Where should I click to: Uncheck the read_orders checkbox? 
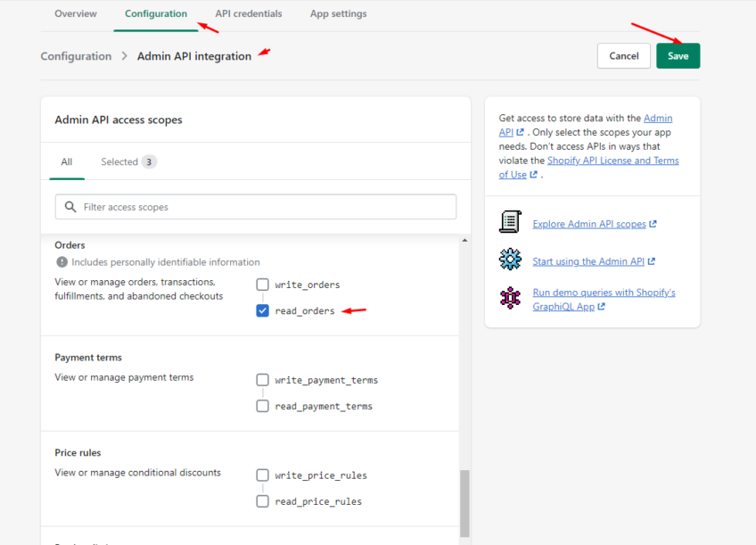point(262,310)
